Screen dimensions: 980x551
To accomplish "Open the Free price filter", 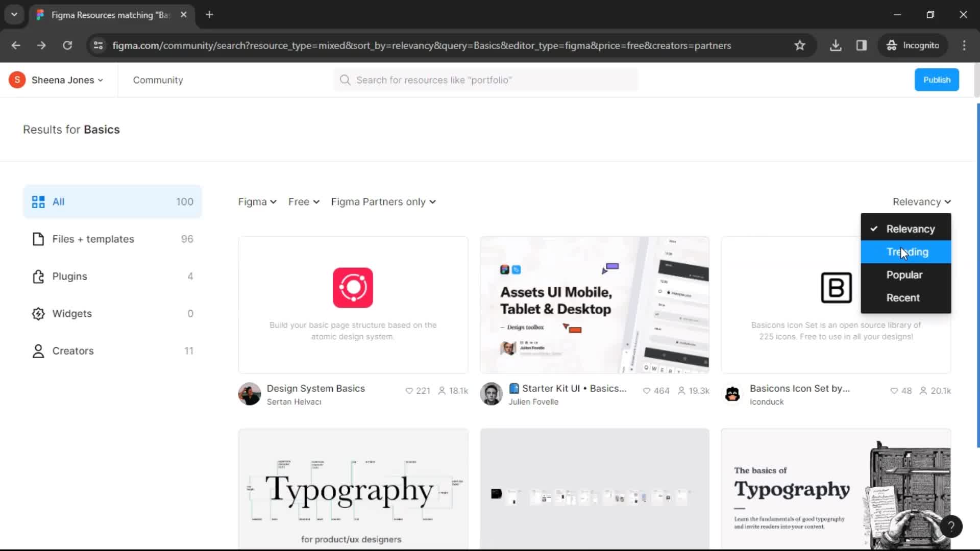I will pos(304,202).
